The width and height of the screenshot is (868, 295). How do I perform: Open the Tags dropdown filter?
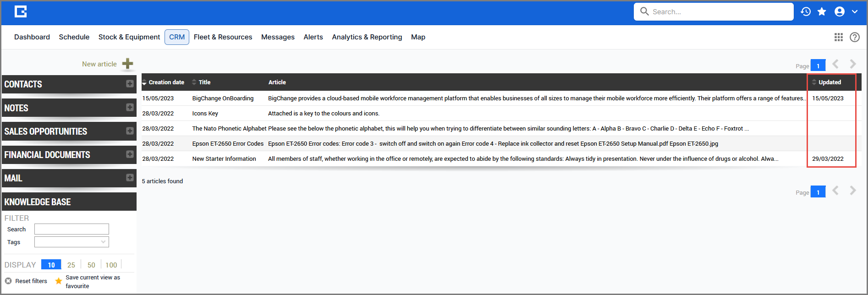(71, 242)
